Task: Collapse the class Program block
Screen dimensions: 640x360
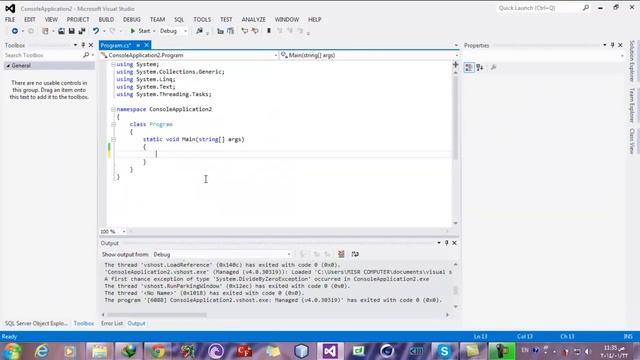Action: [113, 124]
